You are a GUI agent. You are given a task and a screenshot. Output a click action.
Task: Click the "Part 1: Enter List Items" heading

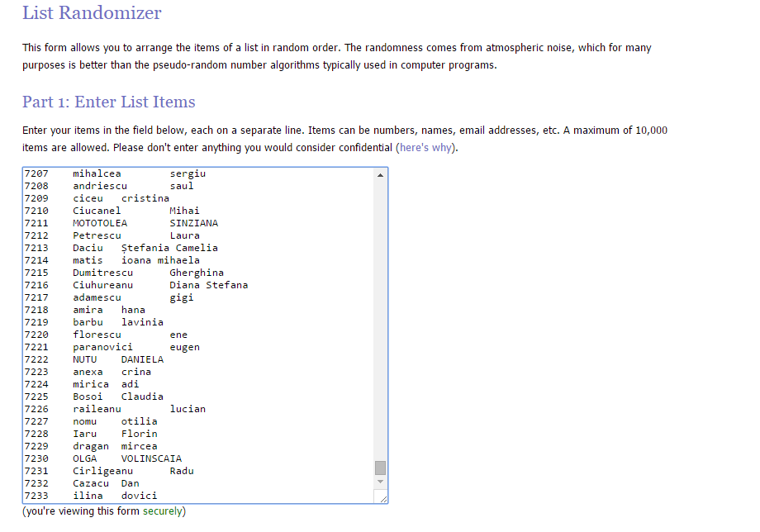coord(108,102)
